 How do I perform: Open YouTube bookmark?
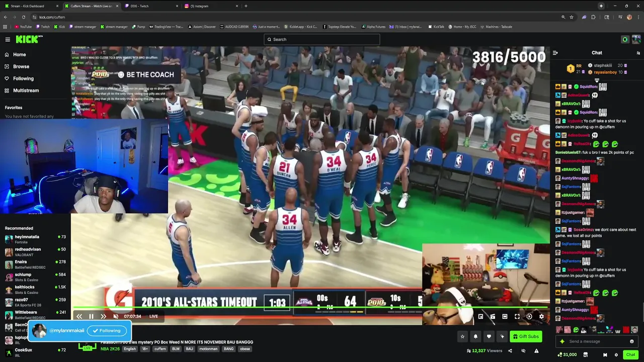pyautogui.click(x=23, y=27)
